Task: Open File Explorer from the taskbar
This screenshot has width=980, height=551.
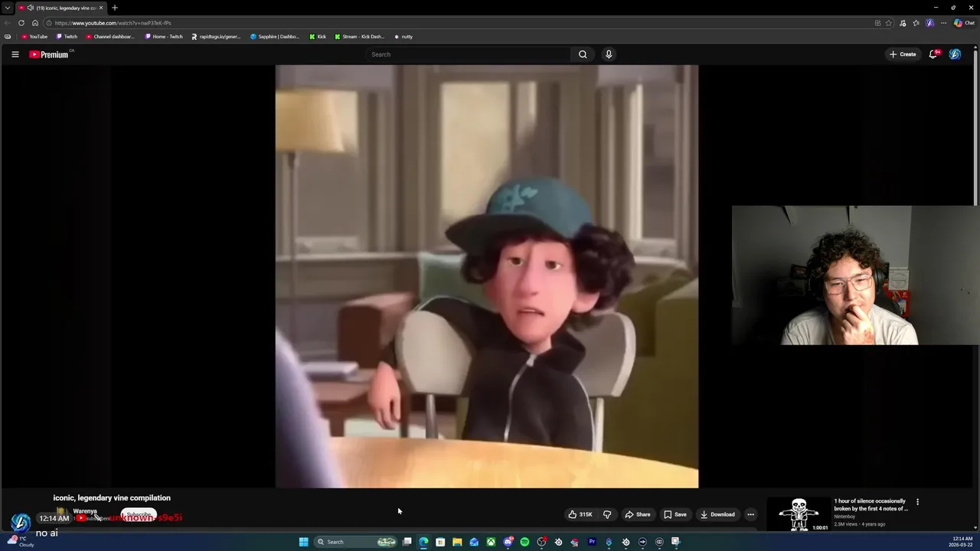Action: click(x=457, y=542)
